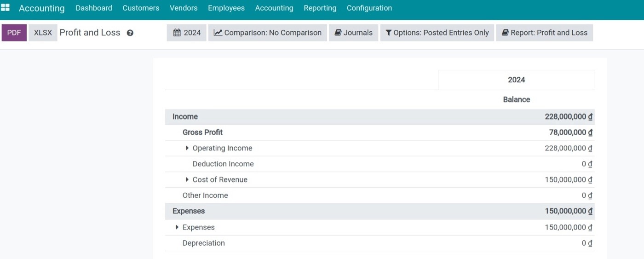The width and height of the screenshot is (644, 259).
Task: Click the bold Expenses section header
Action: [x=380, y=211]
